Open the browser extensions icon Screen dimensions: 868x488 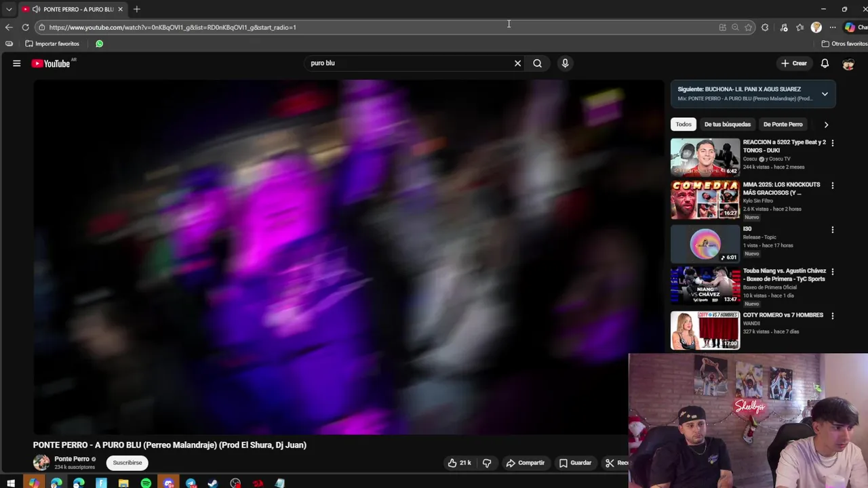click(x=765, y=27)
